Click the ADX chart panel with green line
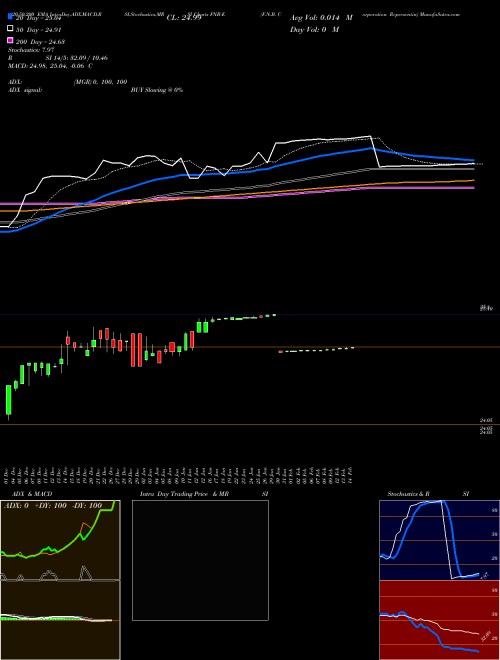Screen dimensions: 500x660 click(x=60, y=540)
